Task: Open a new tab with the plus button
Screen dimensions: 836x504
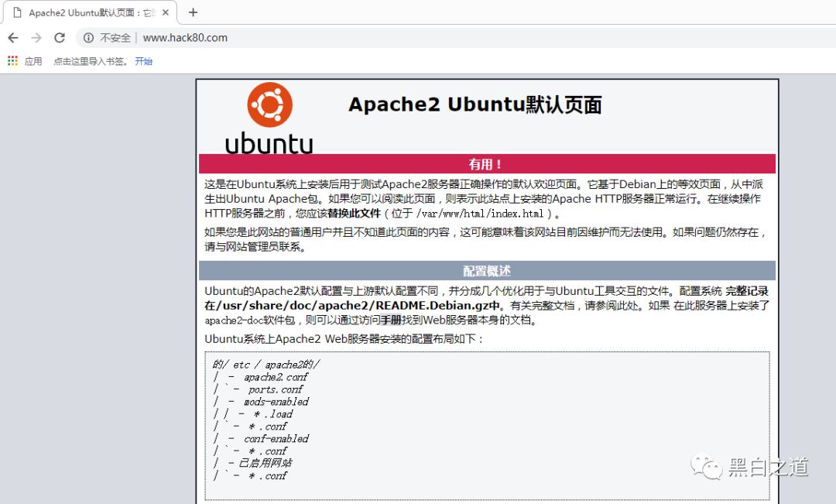Action: 193,12
